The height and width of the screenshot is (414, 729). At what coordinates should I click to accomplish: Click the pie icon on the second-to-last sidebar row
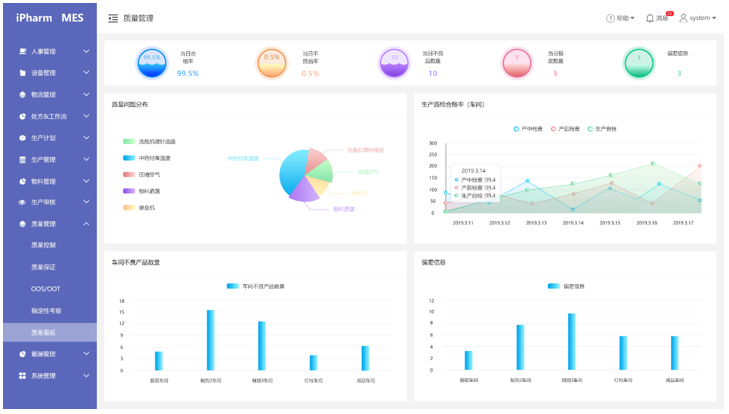click(22, 354)
